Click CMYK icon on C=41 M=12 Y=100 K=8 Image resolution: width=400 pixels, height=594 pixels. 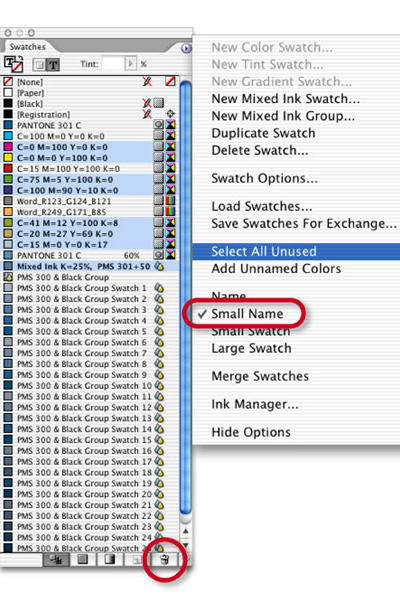(170, 222)
